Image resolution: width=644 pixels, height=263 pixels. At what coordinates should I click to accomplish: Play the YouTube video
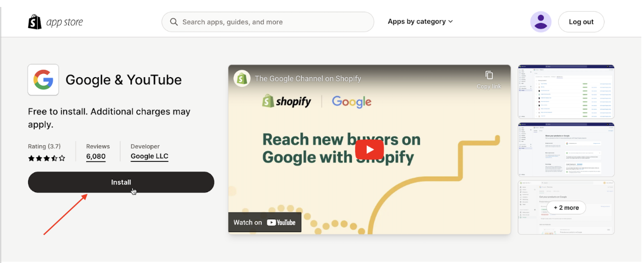pos(369,149)
